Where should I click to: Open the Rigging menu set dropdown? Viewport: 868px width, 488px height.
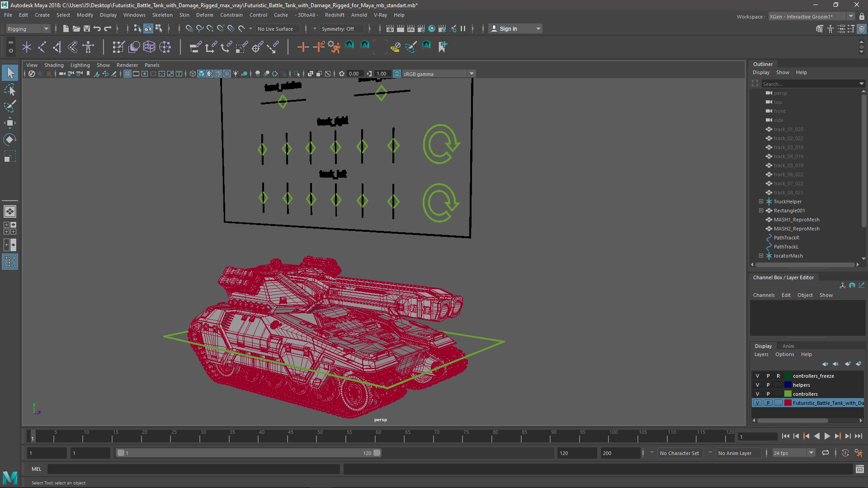click(x=28, y=28)
